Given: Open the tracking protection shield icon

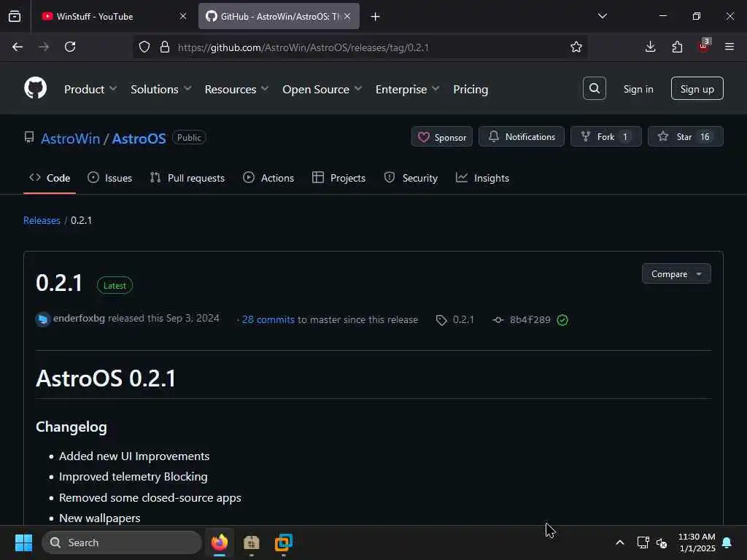Looking at the screenshot, I should (x=144, y=47).
